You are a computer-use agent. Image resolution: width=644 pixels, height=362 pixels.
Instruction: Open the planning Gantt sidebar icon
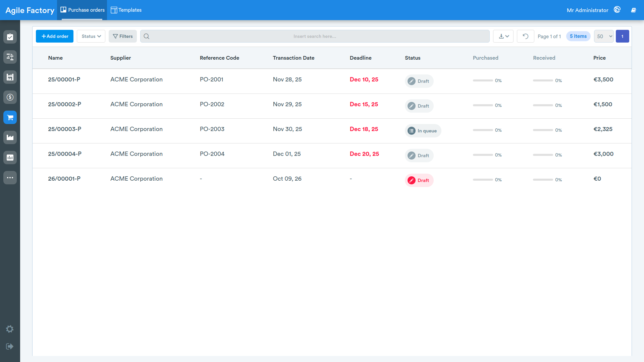click(x=10, y=57)
